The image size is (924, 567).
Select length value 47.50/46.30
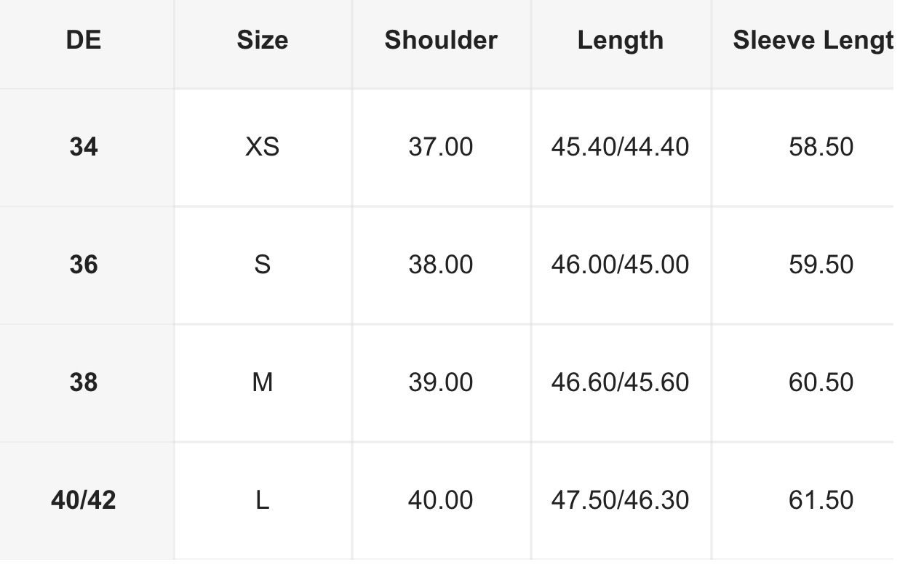click(x=621, y=500)
